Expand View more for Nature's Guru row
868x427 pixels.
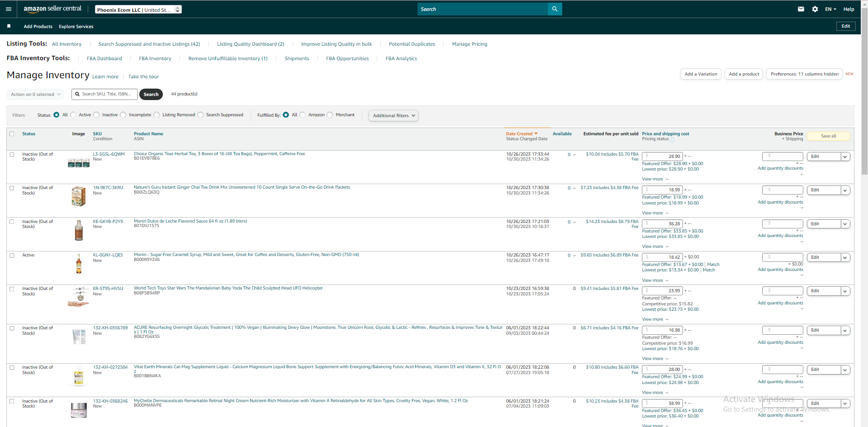coord(655,213)
